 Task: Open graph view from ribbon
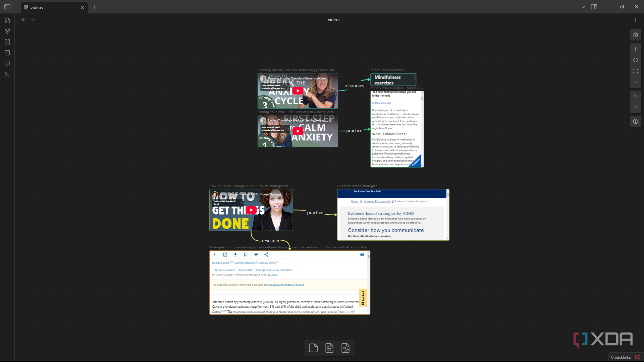tap(7, 31)
